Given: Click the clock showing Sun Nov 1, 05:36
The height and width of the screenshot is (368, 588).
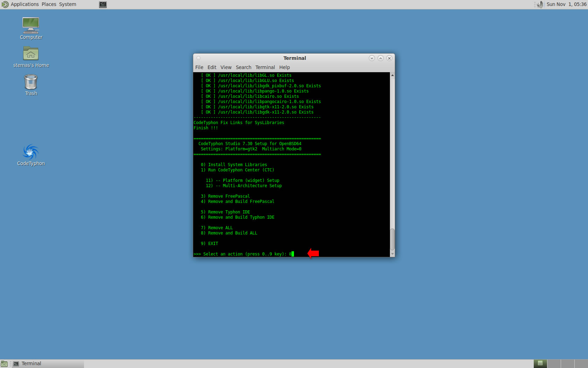Looking at the screenshot, I should [566, 4].
